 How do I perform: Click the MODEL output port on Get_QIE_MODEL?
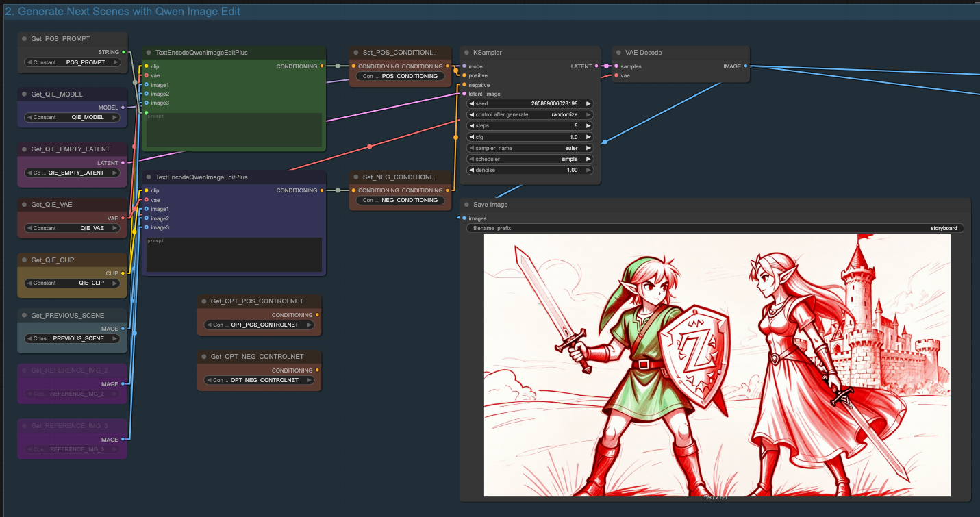[123, 108]
